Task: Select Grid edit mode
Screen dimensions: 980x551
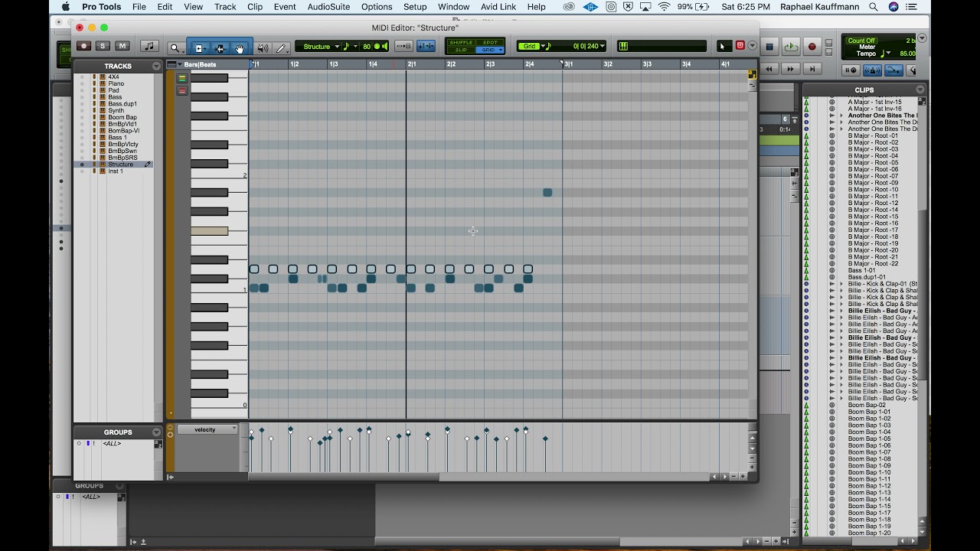Action: click(489, 50)
